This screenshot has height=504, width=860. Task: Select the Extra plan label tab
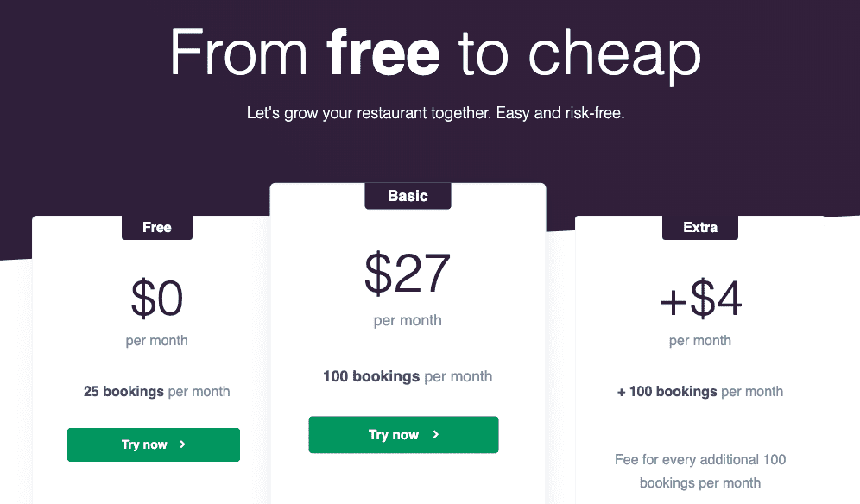coord(700,227)
